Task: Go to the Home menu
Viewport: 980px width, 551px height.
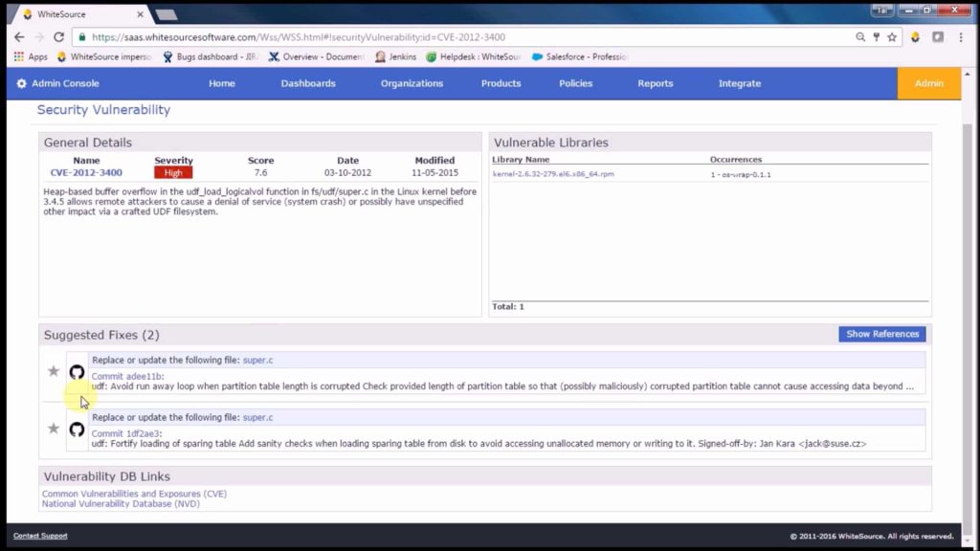Action: [222, 84]
